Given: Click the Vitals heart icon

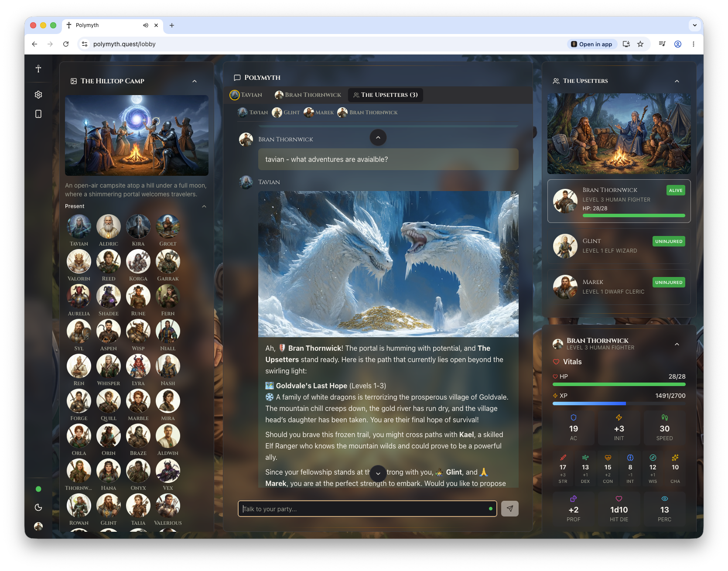Looking at the screenshot, I should (556, 362).
